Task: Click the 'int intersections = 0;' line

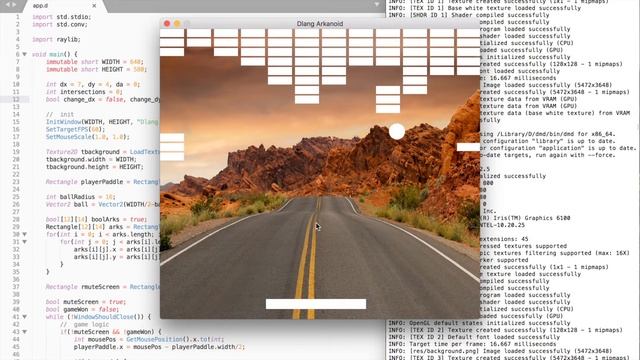Action: [x=84, y=92]
